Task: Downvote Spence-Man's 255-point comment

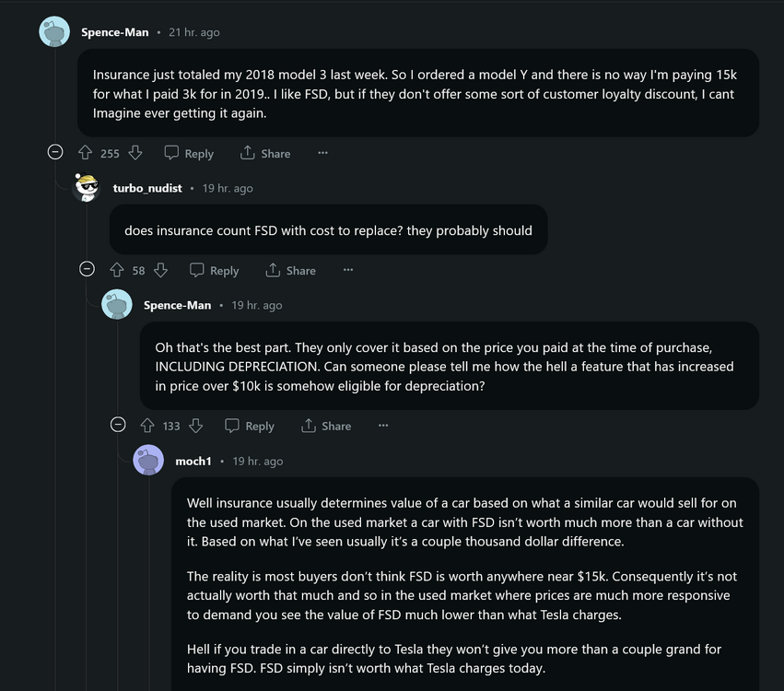Action: [135, 153]
